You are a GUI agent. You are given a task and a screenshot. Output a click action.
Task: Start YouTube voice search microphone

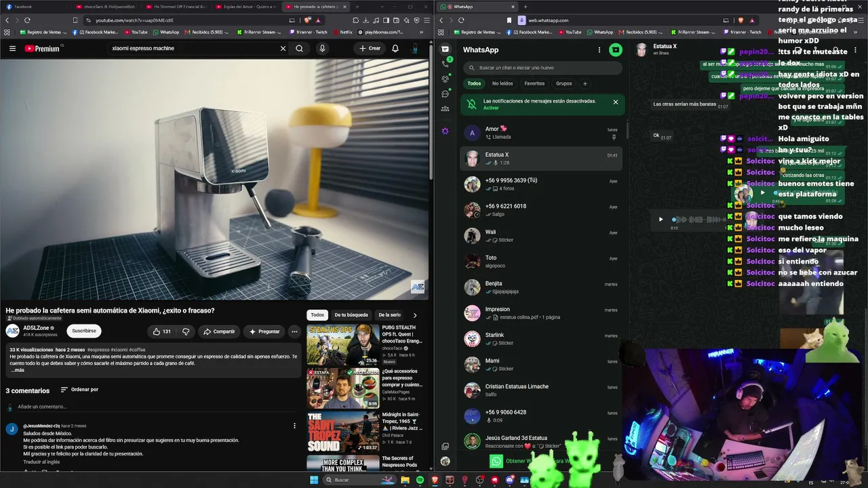pos(322,49)
